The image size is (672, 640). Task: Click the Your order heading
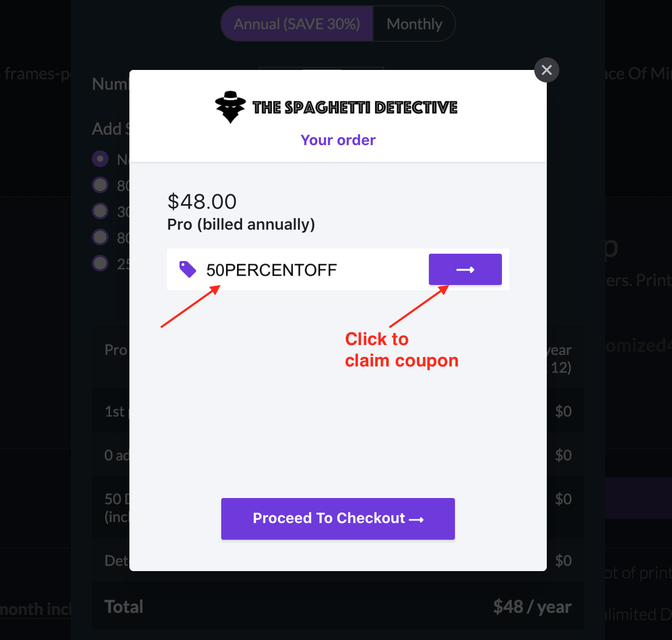[338, 140]
